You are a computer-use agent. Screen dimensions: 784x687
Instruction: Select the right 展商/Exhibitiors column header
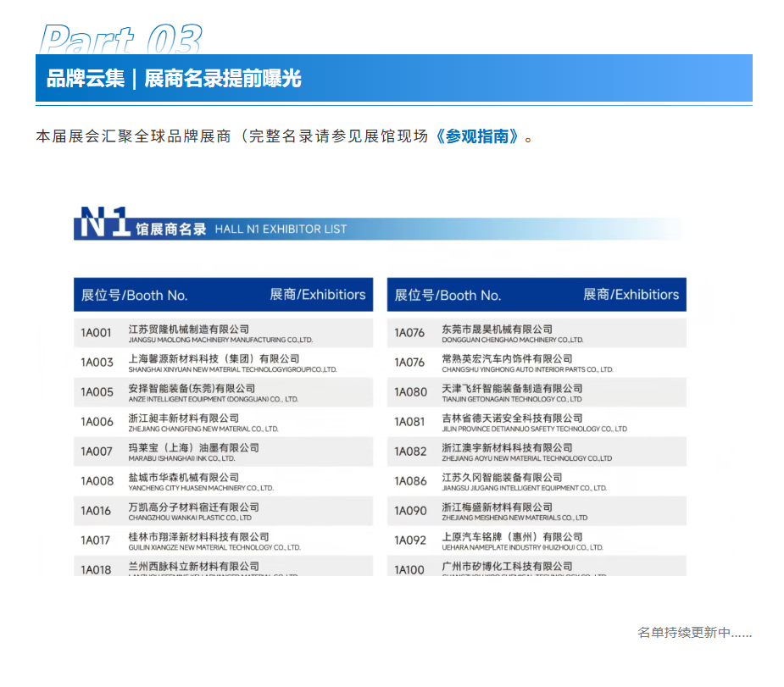[x=631, y=294]
